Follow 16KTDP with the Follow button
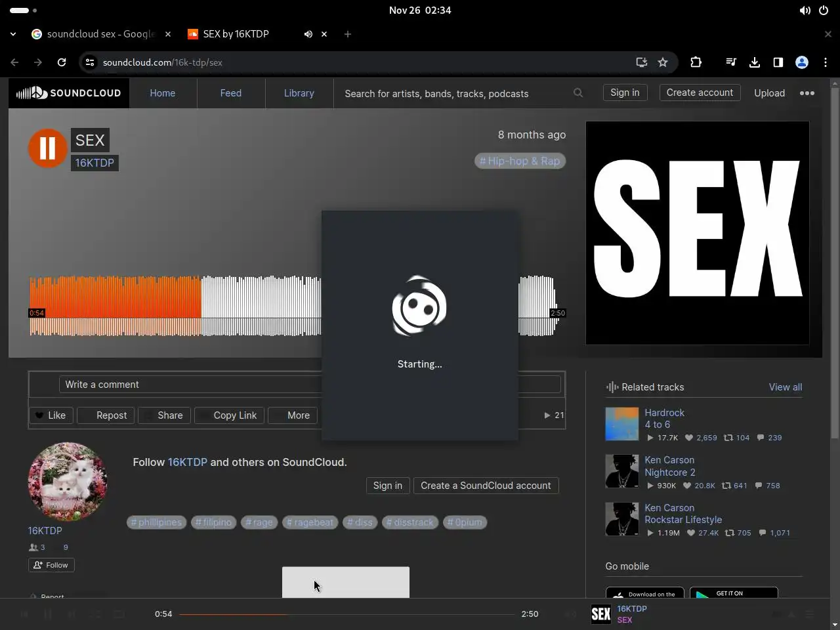The width and height of the screenshot is (840, 630). click(51, 565)
